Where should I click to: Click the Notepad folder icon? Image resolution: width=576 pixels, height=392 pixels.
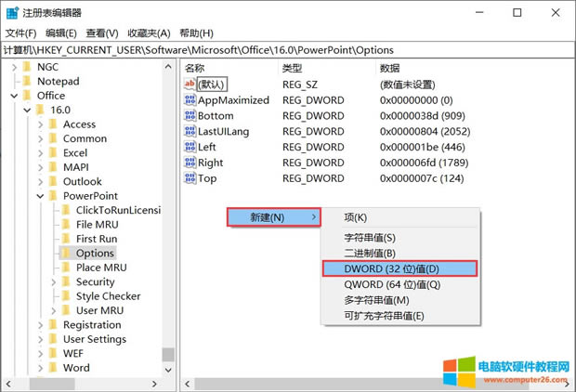[27, 81]
